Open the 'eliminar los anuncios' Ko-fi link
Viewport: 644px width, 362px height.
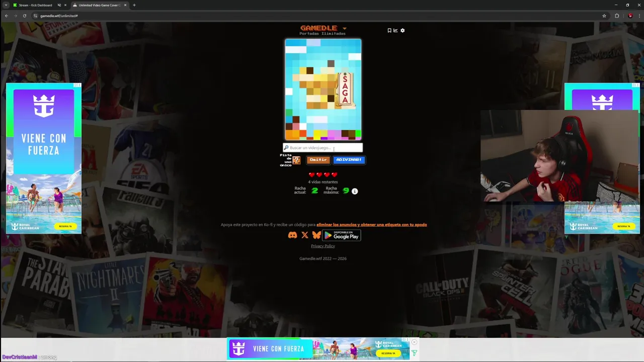tap(371, 225)
